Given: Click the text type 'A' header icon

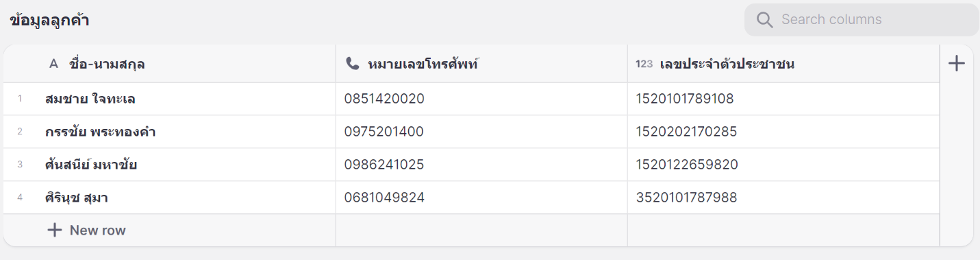Looking at the screenshot, I should coord(54,64).
